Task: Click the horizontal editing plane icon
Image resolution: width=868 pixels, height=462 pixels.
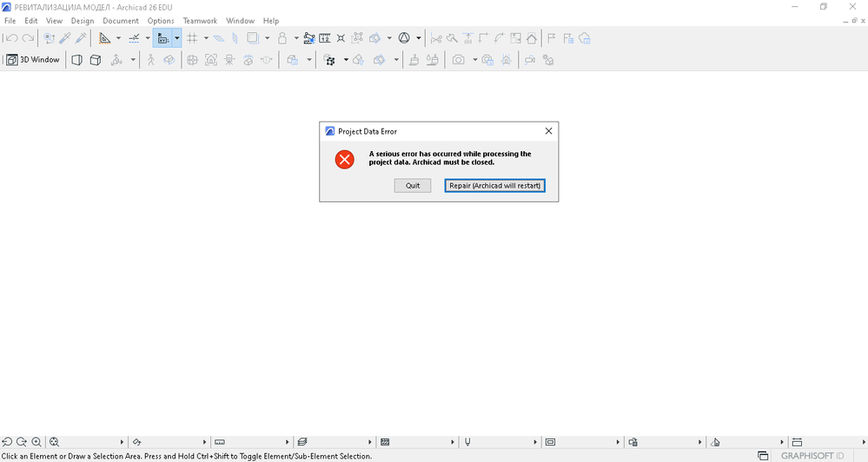Action: (x=219, y=38)
